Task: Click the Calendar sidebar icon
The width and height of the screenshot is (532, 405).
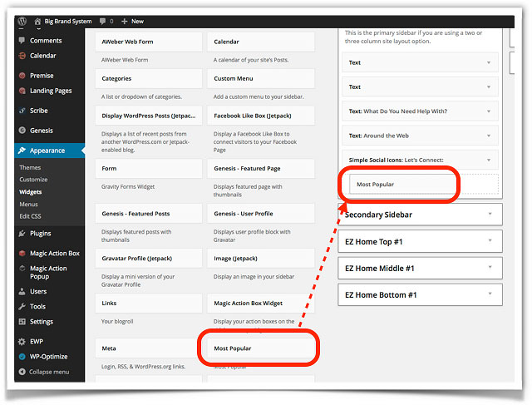Action: (22, 56)
